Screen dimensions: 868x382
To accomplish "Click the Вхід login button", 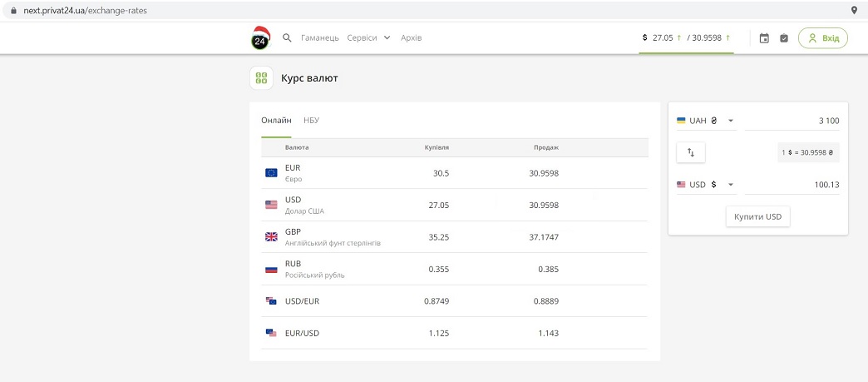I will 822,38.
